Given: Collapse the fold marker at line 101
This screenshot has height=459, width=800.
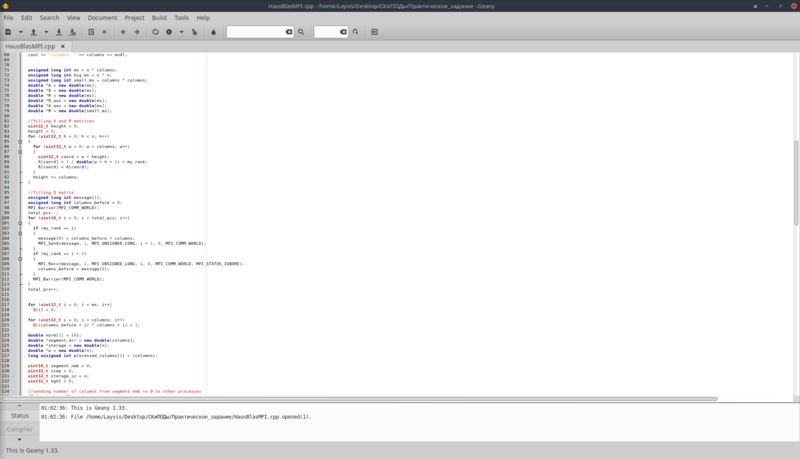Looking at the screenshot, I should click(20, 223).
